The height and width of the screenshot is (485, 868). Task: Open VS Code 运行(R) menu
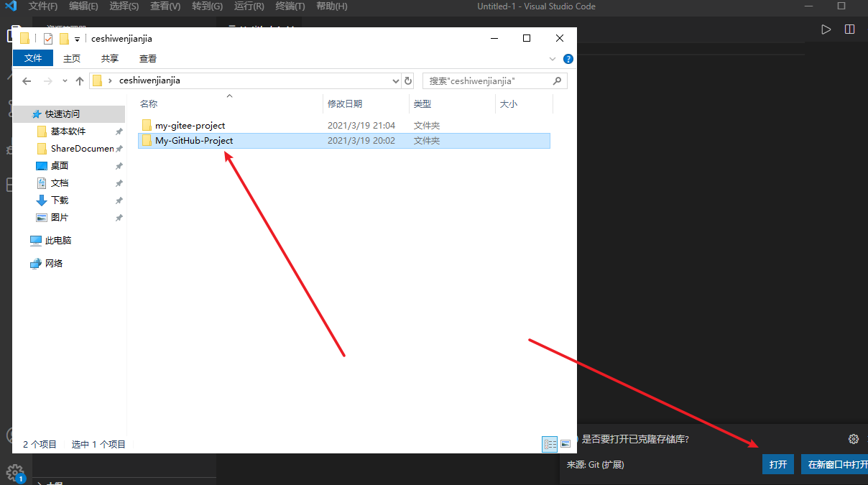(x=249, y=6)
